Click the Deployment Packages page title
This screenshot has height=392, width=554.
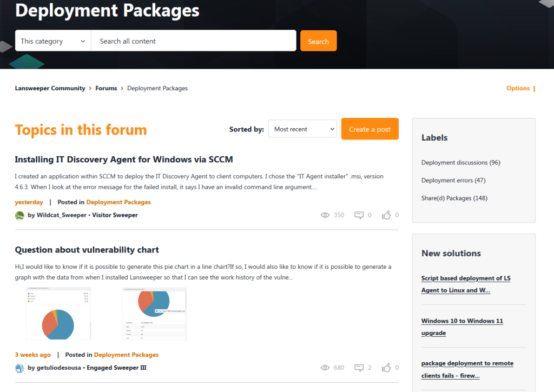click(x=108, y=10)
